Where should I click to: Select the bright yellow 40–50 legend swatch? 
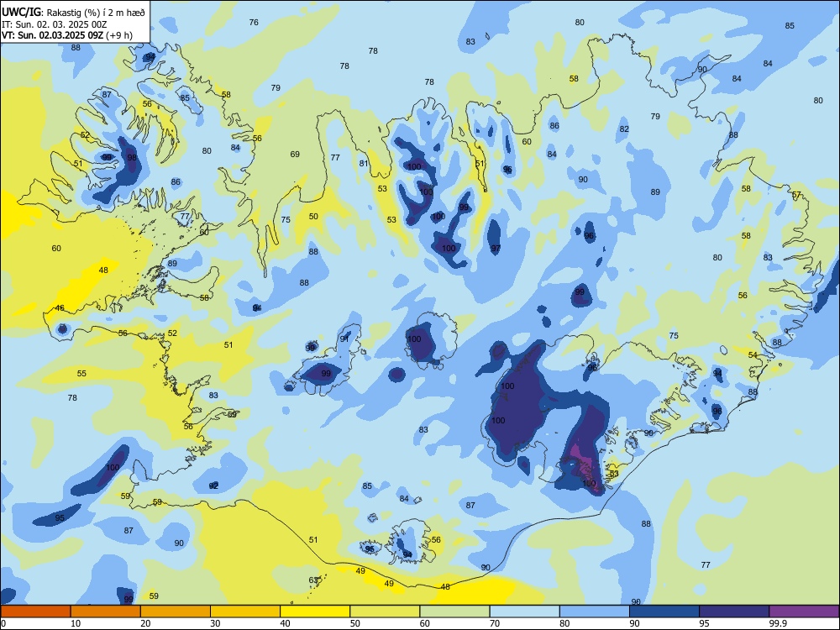point(315,612)
